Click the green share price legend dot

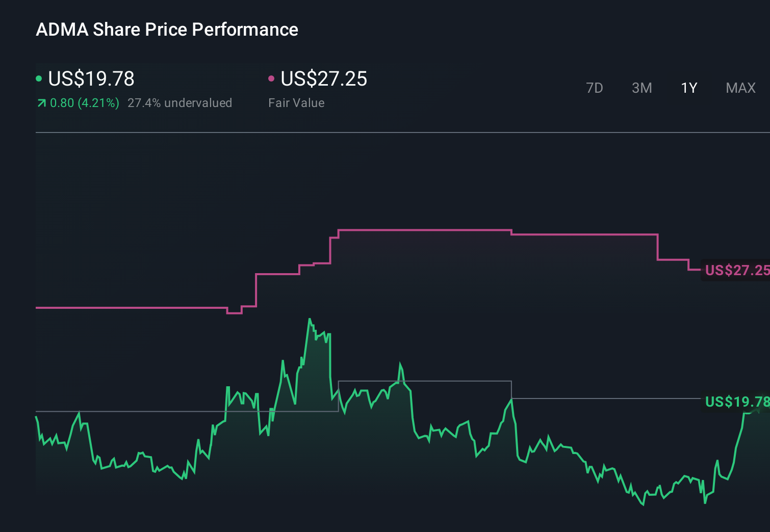coord(40,78)
